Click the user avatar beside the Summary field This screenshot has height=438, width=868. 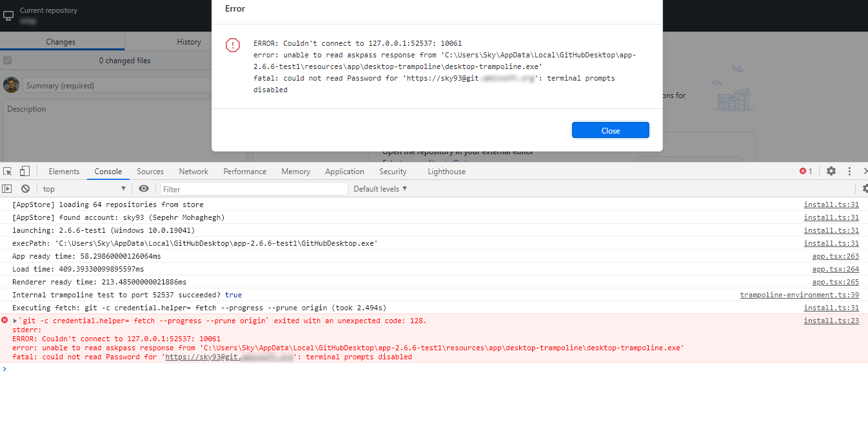11,85
